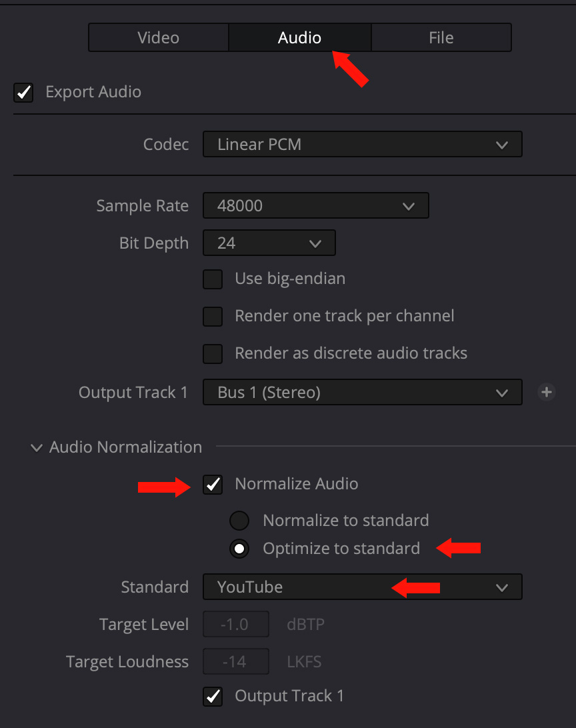Switch to the Video tab
Image resolution: width=576 pixels, height=728 pixels.
pos(159,38)
